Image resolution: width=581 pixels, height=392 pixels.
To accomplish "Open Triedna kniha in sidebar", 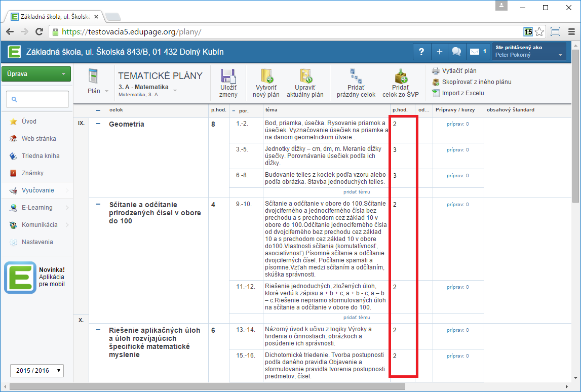I will [x=41, y=156].
